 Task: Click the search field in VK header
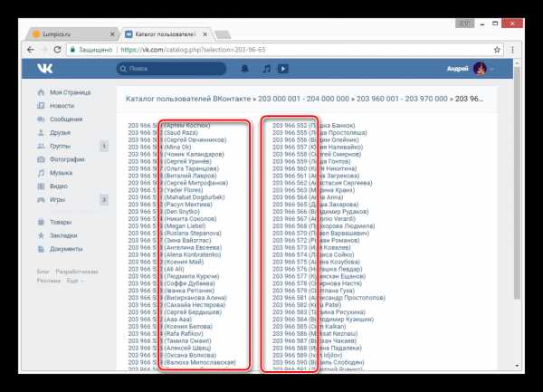coord(171,69)
